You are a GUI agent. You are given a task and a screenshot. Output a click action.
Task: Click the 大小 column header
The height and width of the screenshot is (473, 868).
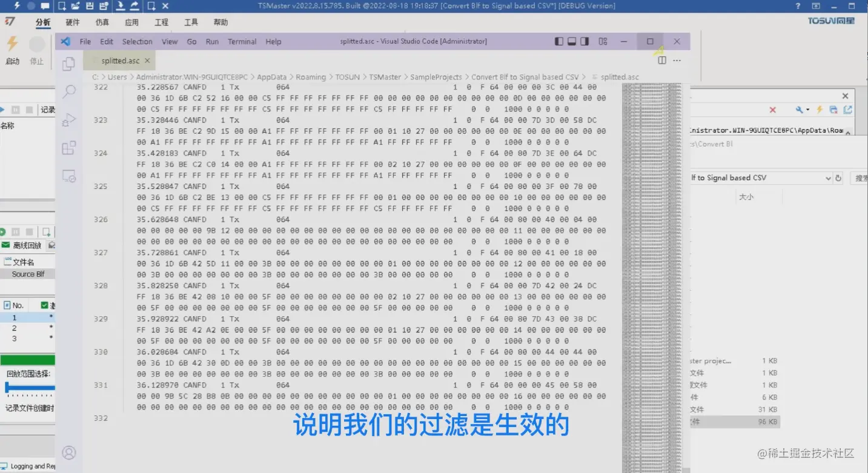[x=746, y=197]
